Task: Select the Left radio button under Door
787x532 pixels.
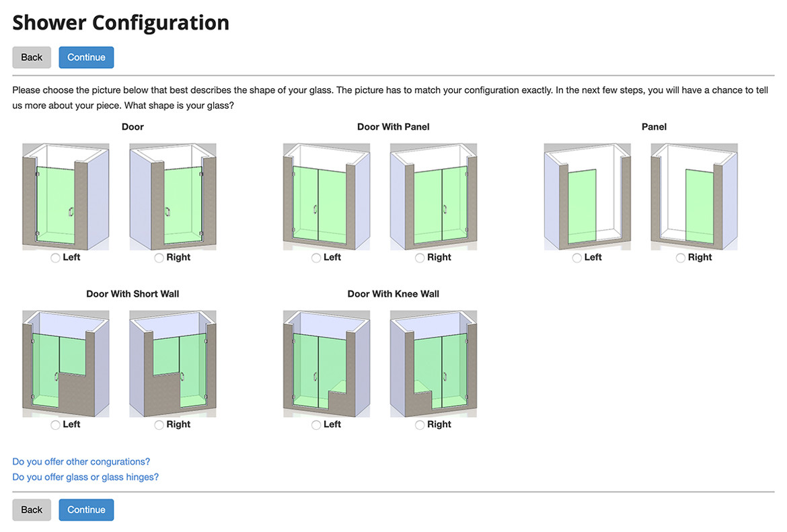Action: [x=55, y=258]
